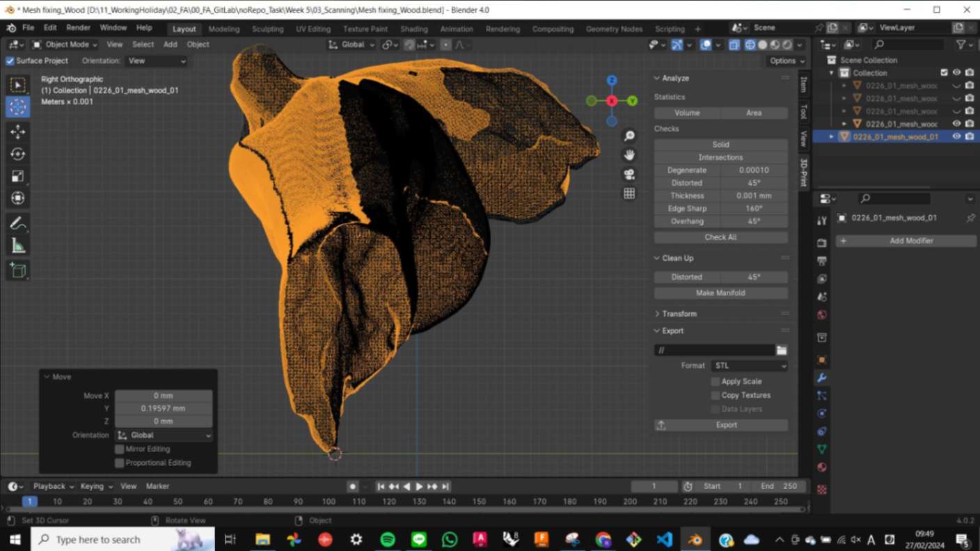Viewport: 980px width, 551px height.
Task: Open the View Layer properties tab icon
Action: point(822,279)
